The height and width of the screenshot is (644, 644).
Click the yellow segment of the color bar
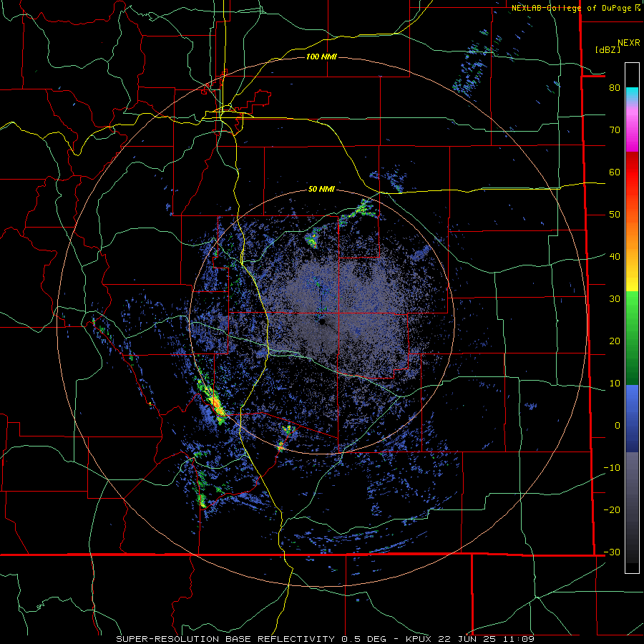[x=632, y=279]
